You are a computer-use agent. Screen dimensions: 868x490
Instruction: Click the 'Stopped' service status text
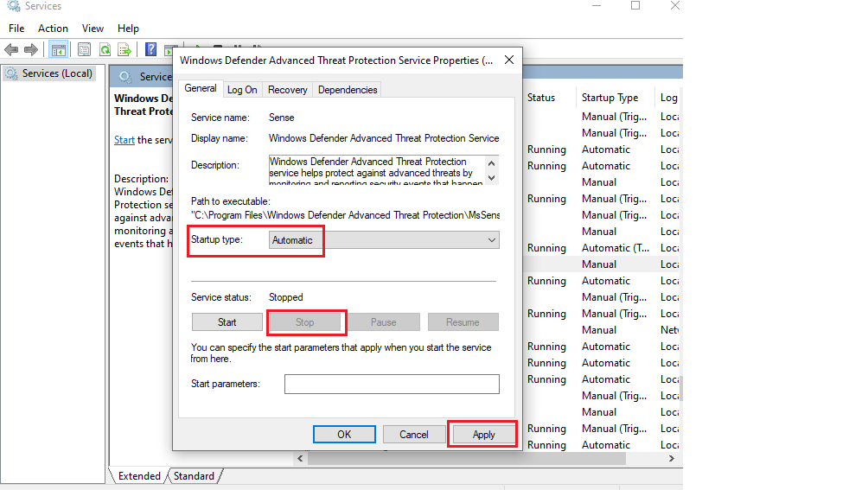286,297
